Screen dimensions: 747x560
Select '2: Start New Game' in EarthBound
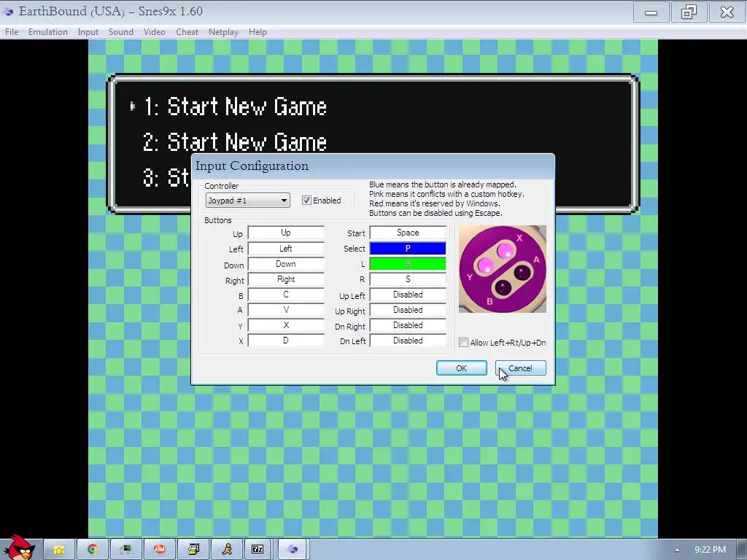(235, 142)
